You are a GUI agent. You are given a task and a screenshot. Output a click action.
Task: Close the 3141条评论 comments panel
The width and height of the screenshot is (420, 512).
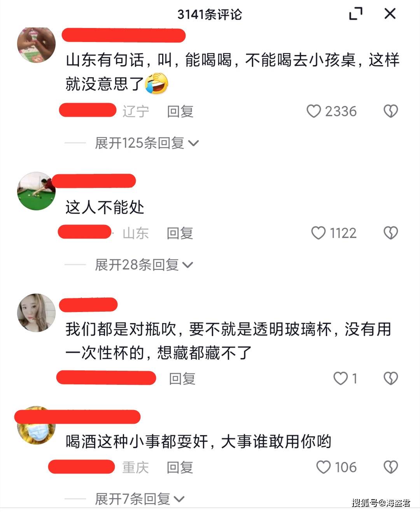point(390,14)
